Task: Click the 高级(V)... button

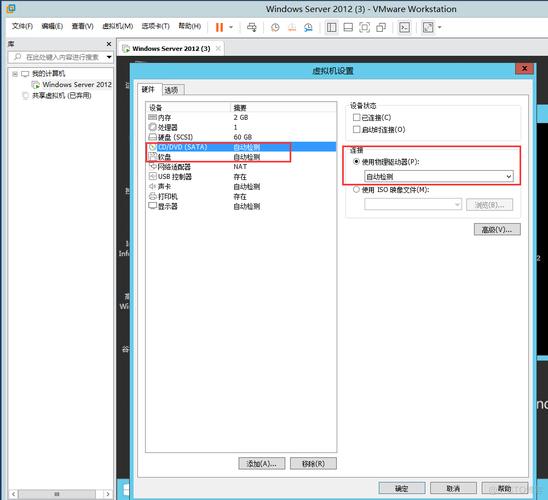Action: (497, 230)
